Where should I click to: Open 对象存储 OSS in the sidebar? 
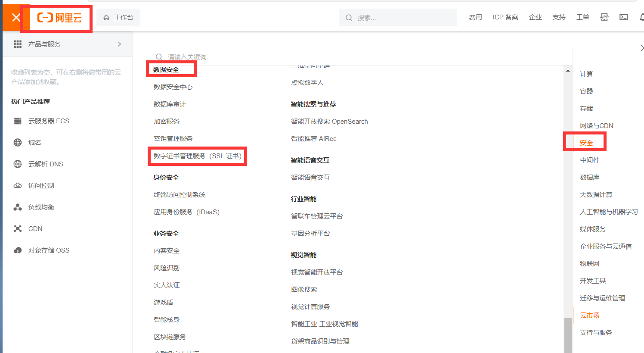tap(49, 250)
